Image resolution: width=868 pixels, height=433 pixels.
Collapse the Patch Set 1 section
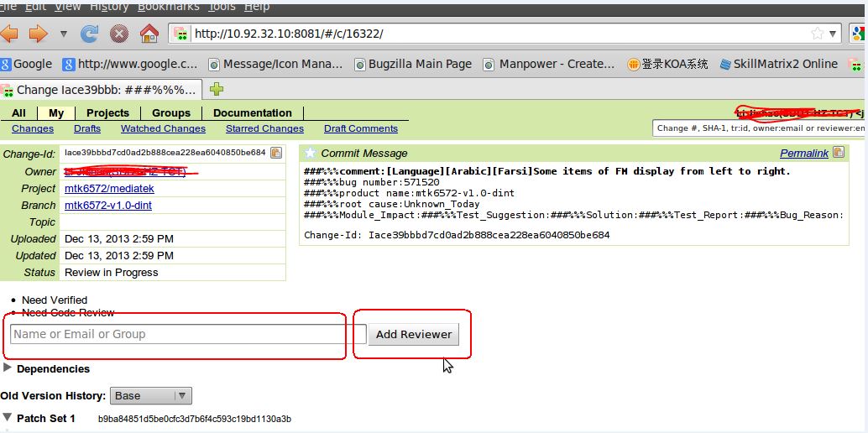[x=8, y=417]
